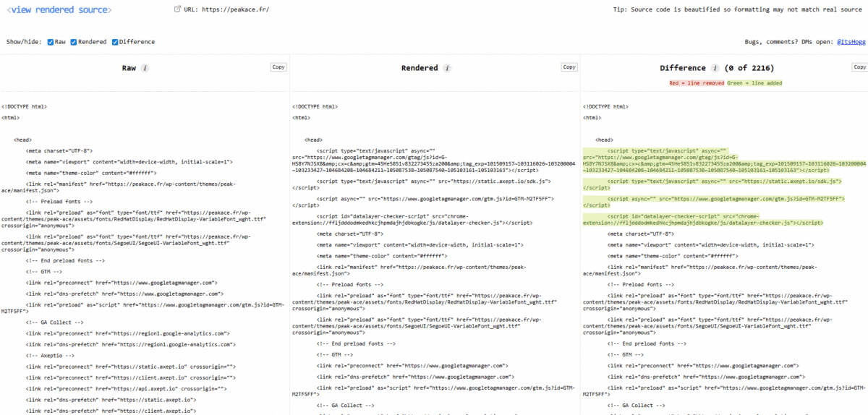
Task: Click the manifest link line in Raw column
Action: [119, 188]
